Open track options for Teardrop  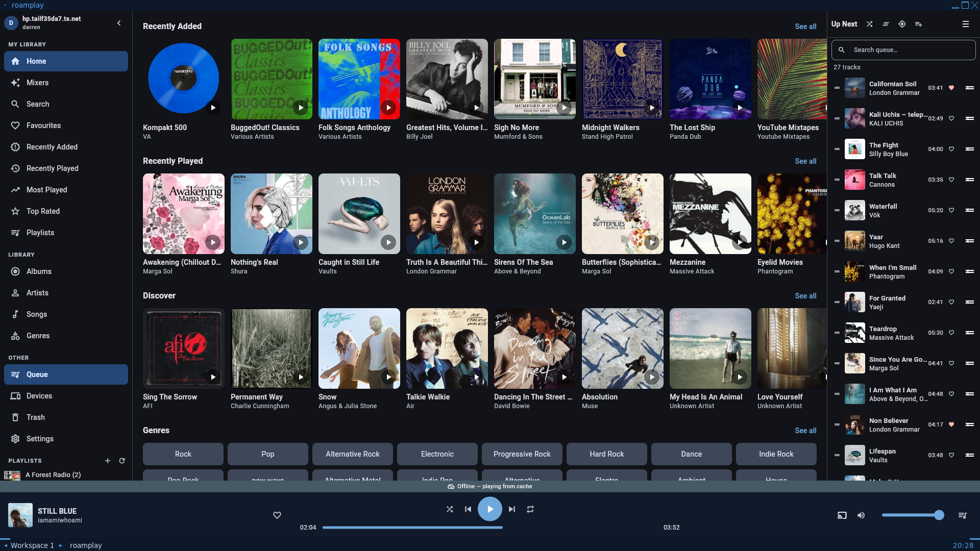click(x=969, y=333)
